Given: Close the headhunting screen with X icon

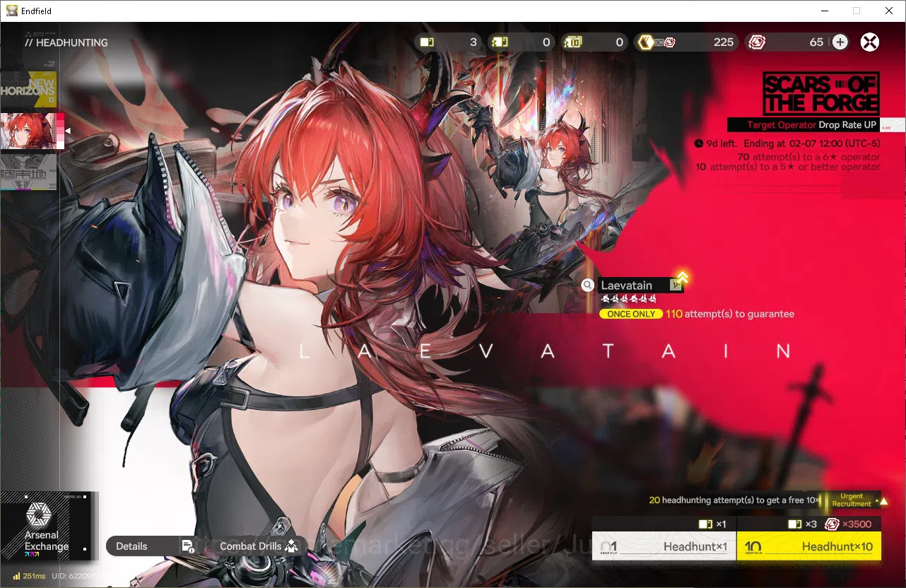Looking at the screenshot, I should pos(869,42).
